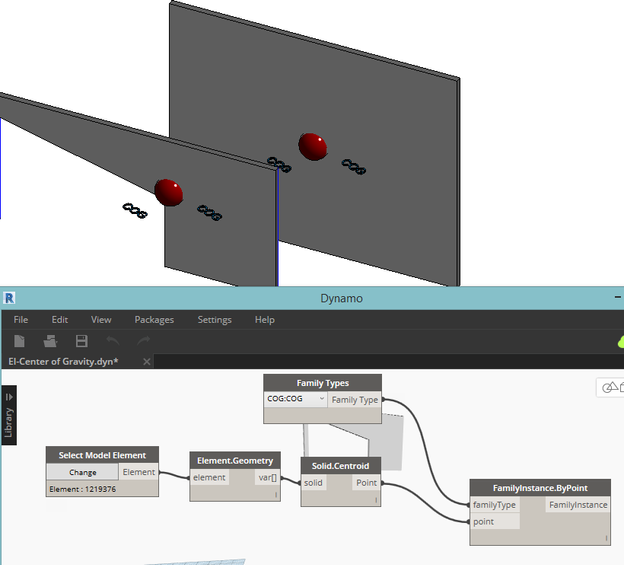This screenshot has height=565, width=624.
Task: Click the FamilyInstance output port
Action: [x=578, y=505]
